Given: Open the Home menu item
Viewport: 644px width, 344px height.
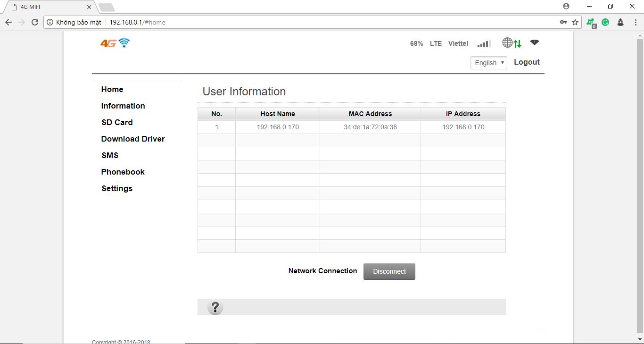Looking at the screenshot, I should pyautogui.click(x=112, y=90).
